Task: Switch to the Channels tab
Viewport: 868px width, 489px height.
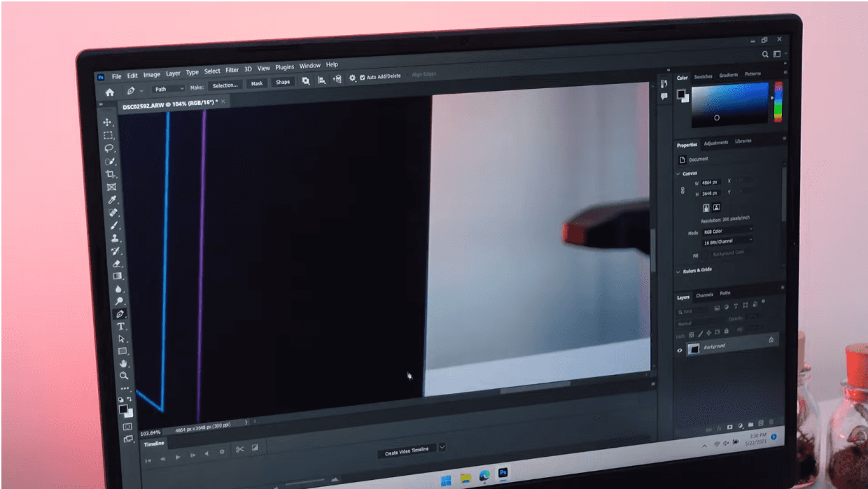Action: point(704,295)
